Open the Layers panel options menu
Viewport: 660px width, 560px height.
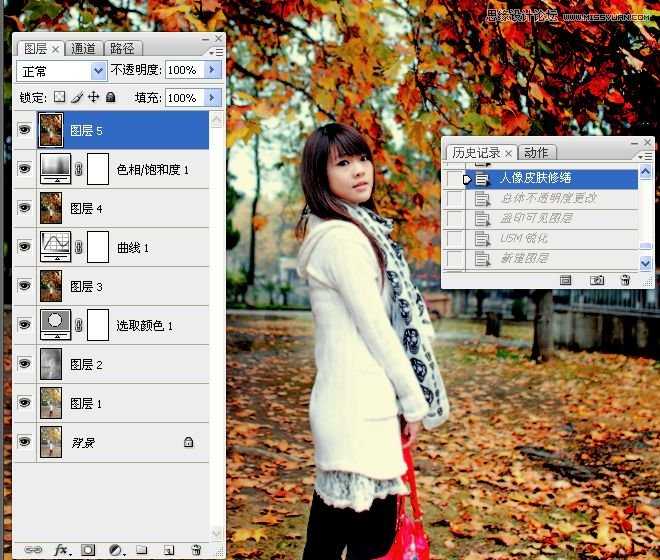(x=217, y=52)
